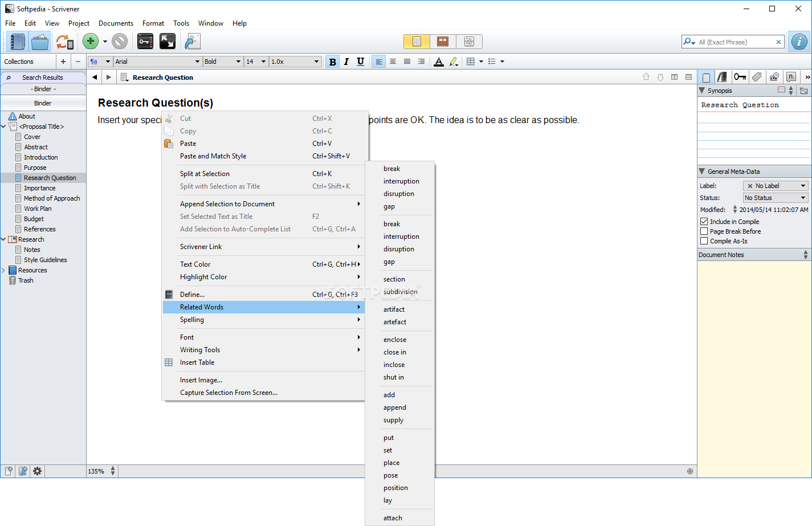Open the Format menu

[153, 23]
